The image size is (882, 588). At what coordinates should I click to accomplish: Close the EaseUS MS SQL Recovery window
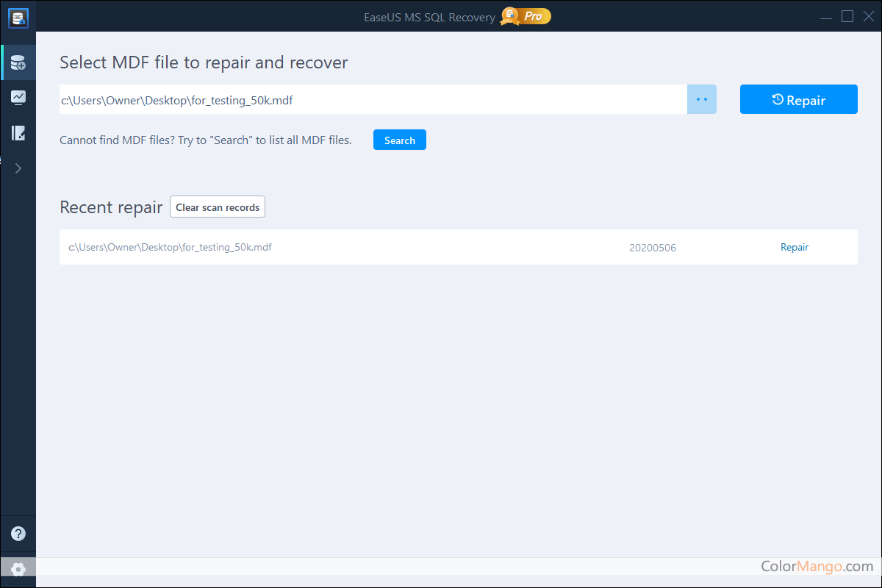[868, 16]
